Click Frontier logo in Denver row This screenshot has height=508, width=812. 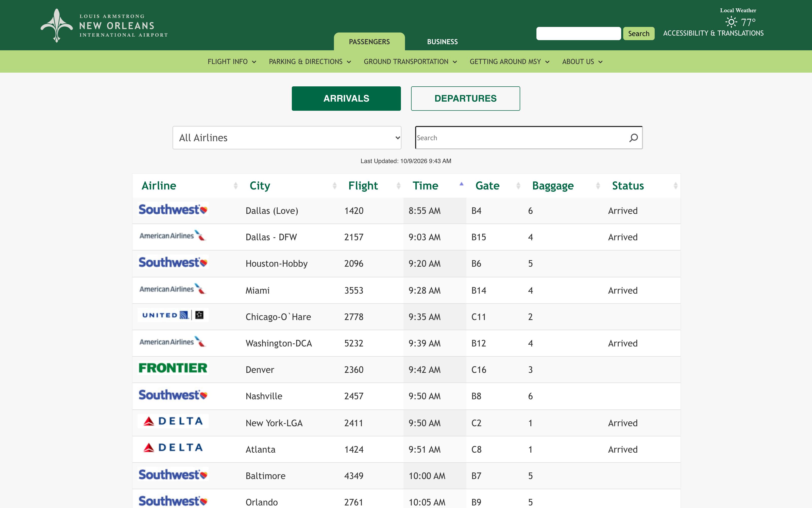173,368
